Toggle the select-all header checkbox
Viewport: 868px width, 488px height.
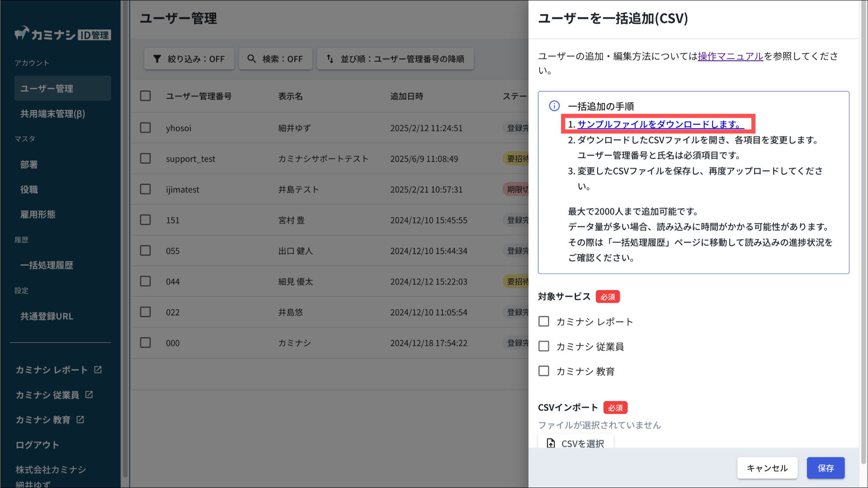point(145,96)
